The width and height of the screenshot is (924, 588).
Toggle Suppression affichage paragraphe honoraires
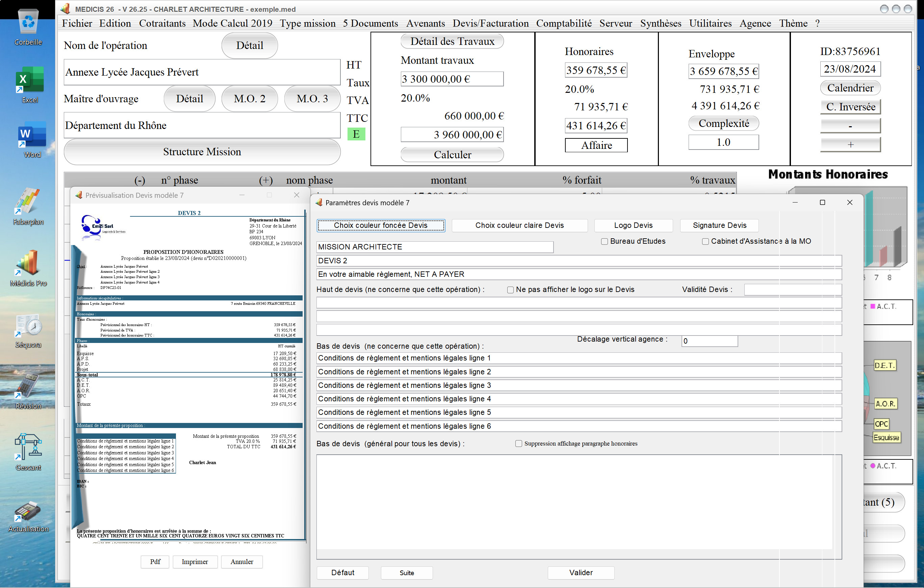pyautogui.click(x=518, y=444)
